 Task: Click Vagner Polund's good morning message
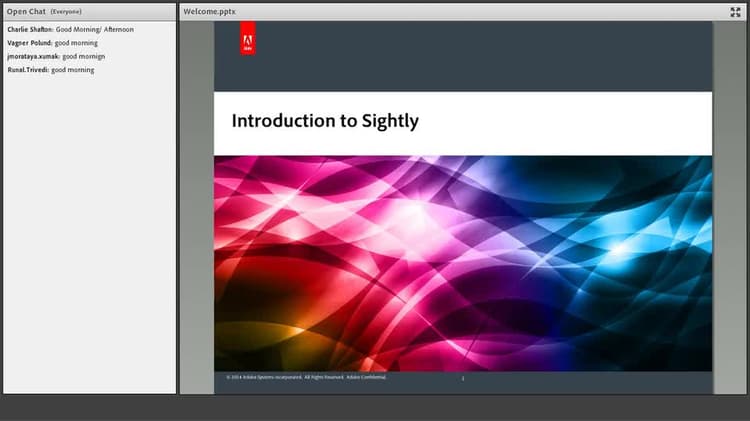point(52,43)
